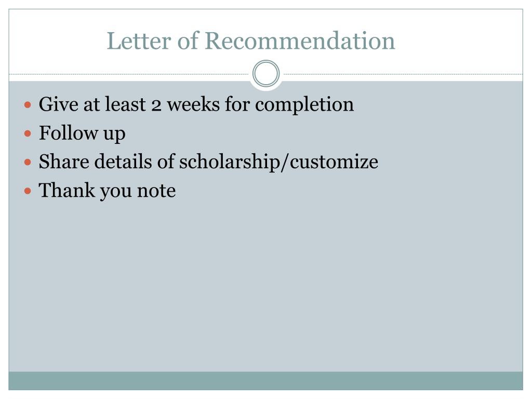Select the word 'details' in third bullet
Image resolution: width=532 pixels, height=399 pixels.
coord(123,161)
